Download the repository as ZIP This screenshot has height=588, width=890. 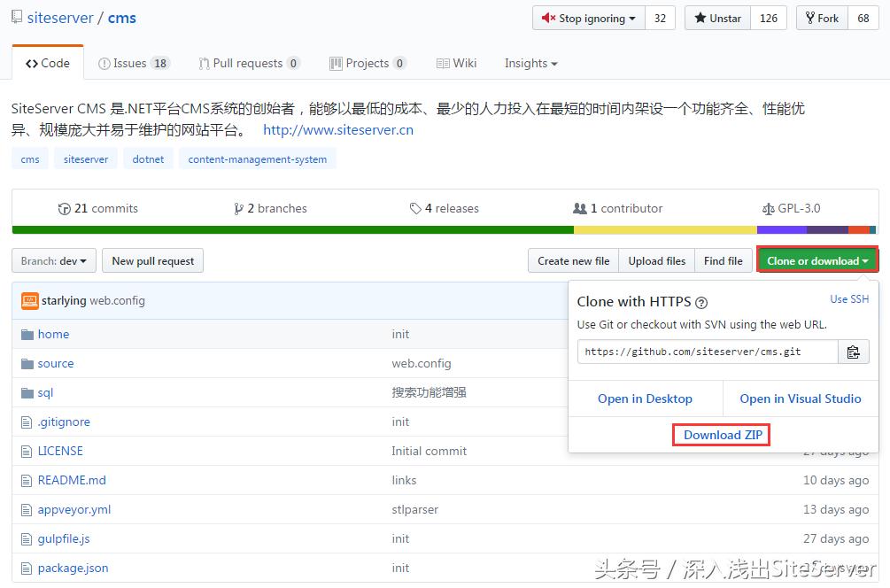[x=720, y=435]
